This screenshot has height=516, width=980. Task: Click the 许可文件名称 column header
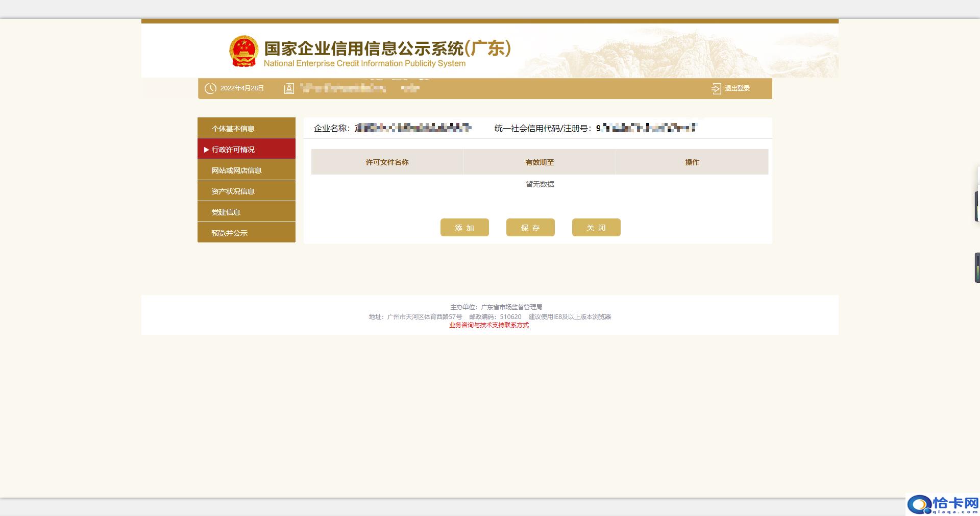(x=387, y=162)
